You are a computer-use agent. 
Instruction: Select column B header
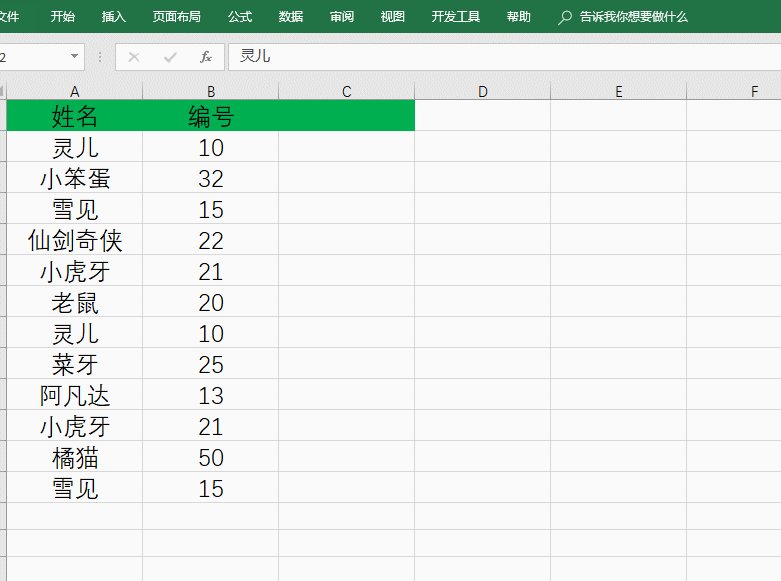click(211, 91)
